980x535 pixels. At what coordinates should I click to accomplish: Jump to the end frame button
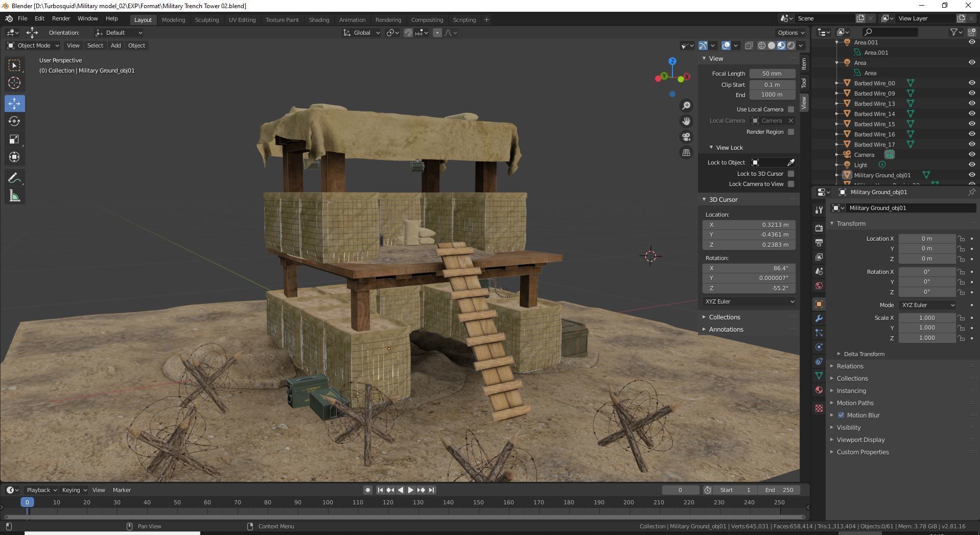pyautogui.click(x=431, y=490)
